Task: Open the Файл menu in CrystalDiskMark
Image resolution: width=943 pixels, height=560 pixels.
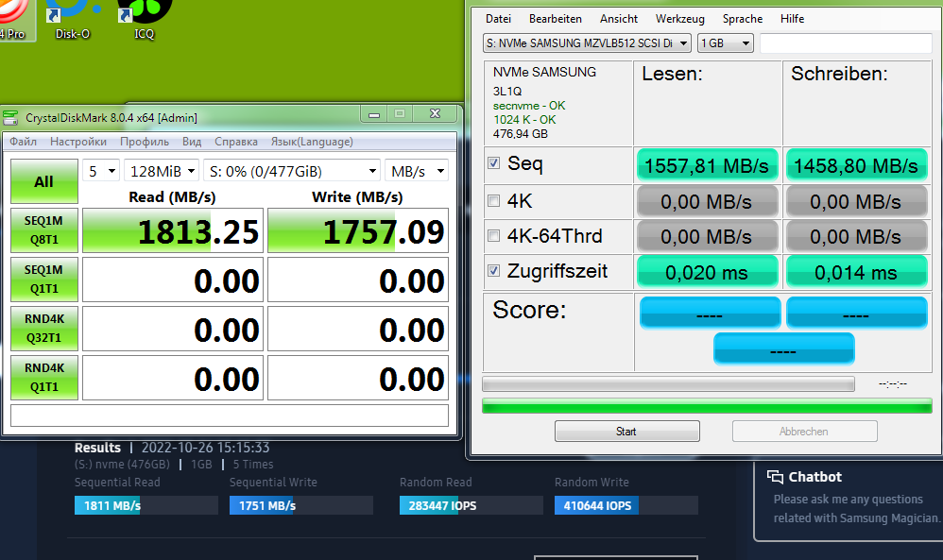Action: coord(23,142)
